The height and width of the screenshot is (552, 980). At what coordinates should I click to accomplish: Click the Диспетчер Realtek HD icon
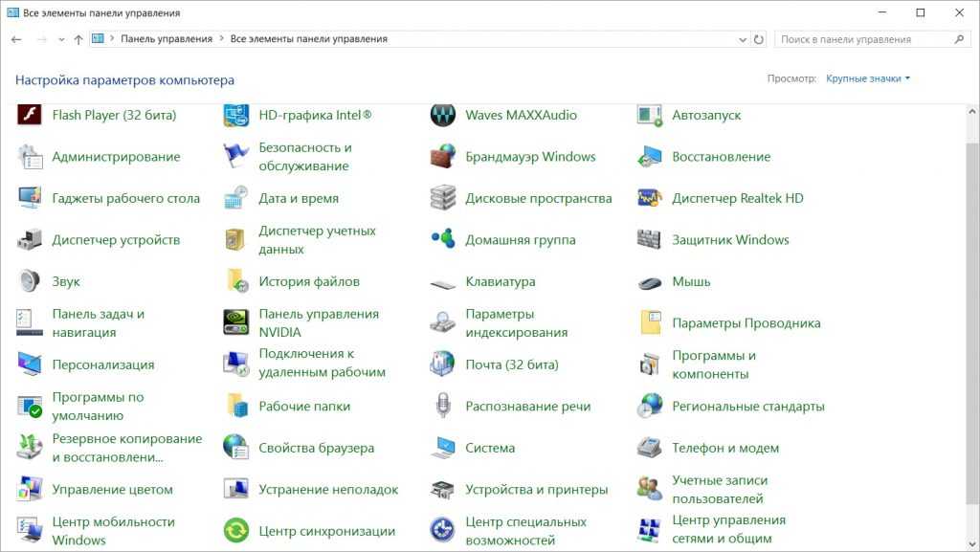[650, 199]
